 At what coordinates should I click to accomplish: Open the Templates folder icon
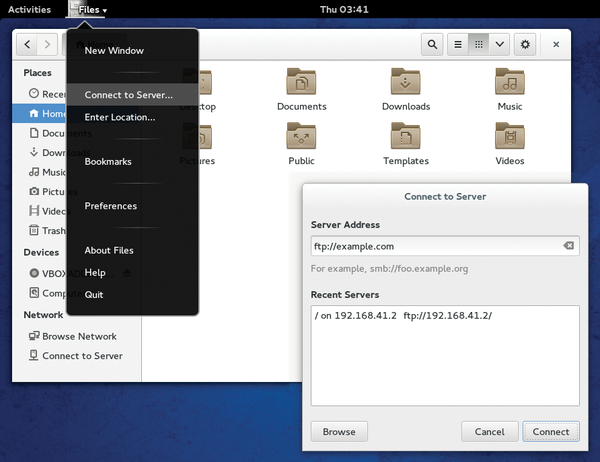[x=406, y=135]
